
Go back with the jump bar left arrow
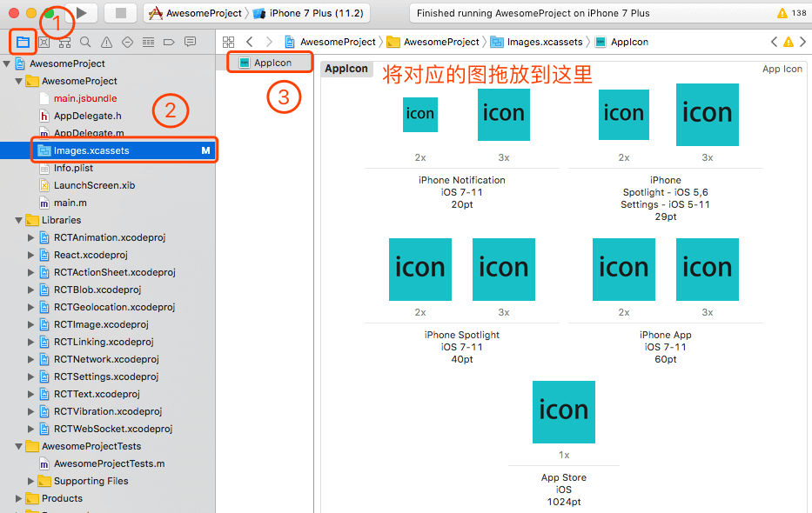(x=250, y=42)
